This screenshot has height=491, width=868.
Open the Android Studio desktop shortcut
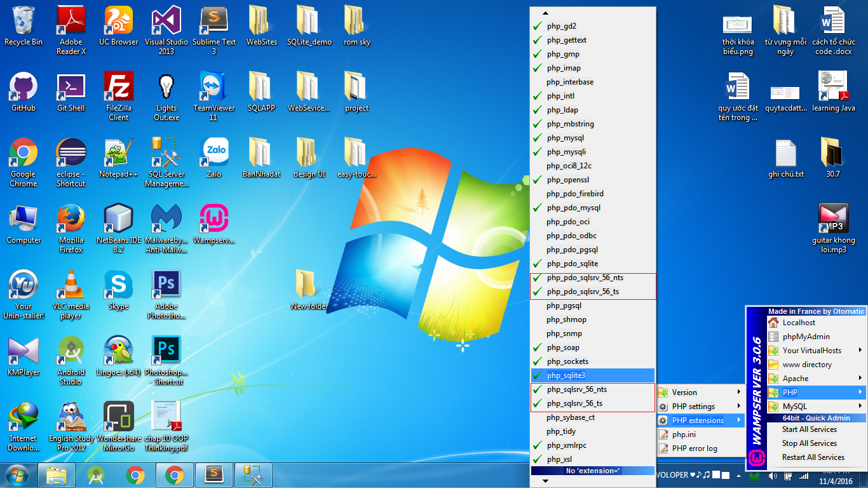[71, 361]
